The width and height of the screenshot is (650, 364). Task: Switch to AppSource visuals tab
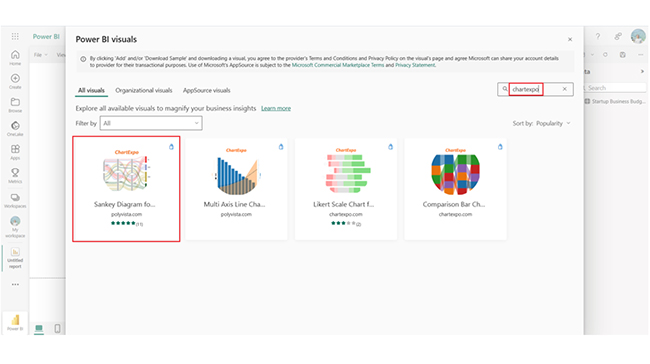(x=206, y=90)
